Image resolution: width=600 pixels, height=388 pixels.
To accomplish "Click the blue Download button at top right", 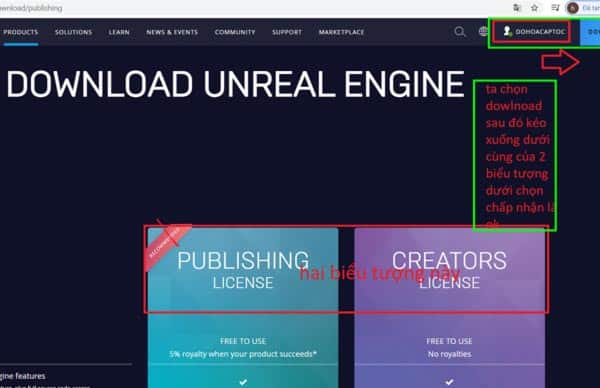I will point(590,32).
